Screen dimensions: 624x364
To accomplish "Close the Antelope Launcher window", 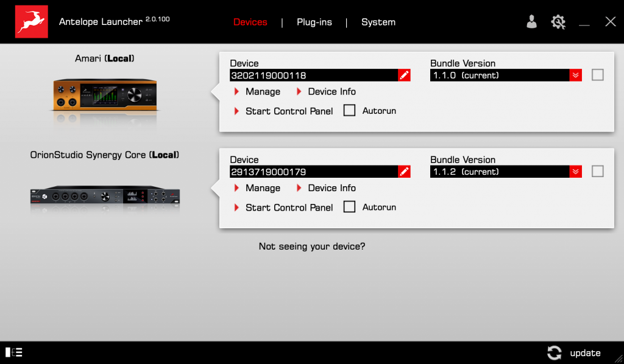I will pos(611,21).
